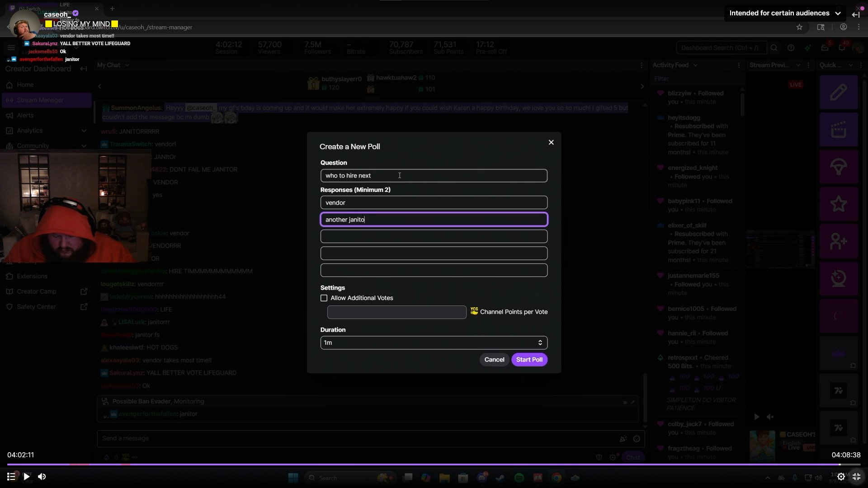Open the poll Duration dropdown
Screen dimensions: 868x488
click(x=434, y=343)
